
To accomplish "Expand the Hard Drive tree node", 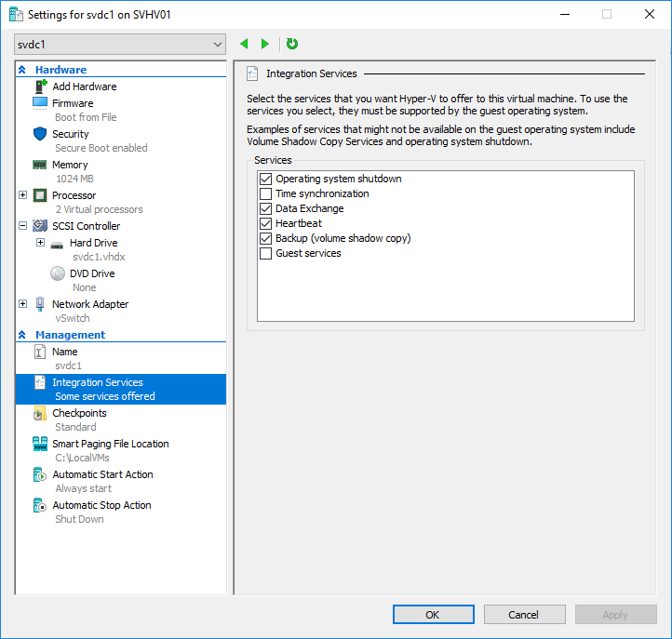I will point(41,243).
